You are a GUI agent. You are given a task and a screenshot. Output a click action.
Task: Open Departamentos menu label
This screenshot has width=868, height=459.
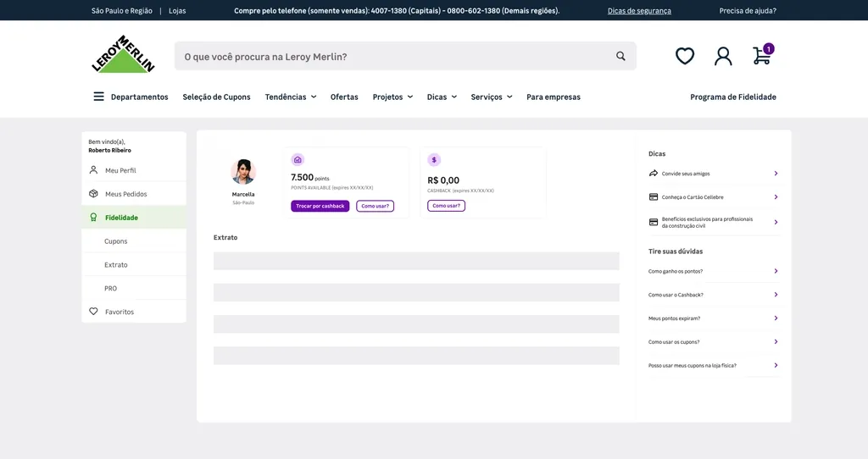[140, 97]
